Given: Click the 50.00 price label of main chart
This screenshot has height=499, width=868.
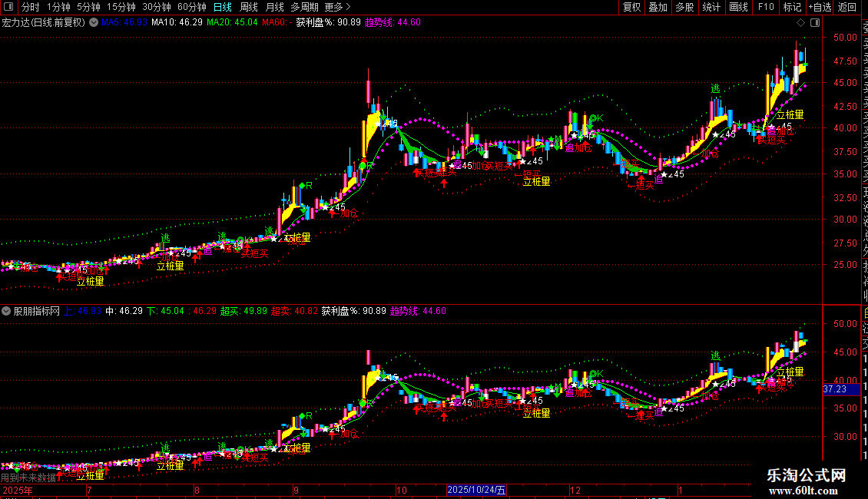Looking at the screenshot, I should tap(845, 37).
